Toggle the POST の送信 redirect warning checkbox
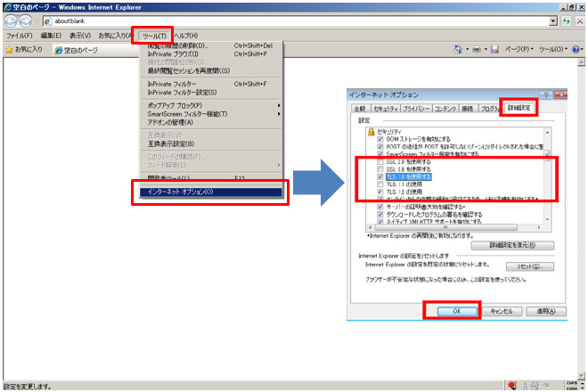Viewport: 588px width, 392px height. click(380, 147)
